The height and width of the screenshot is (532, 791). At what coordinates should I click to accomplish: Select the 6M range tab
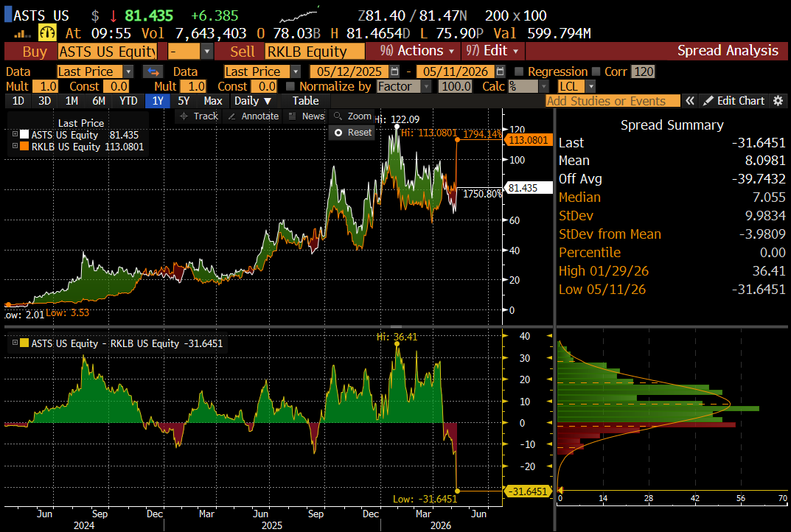98,101
